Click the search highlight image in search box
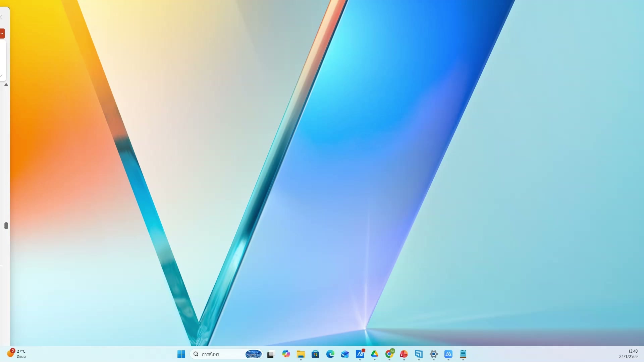The image size is (644, 362). coord(253,354)
